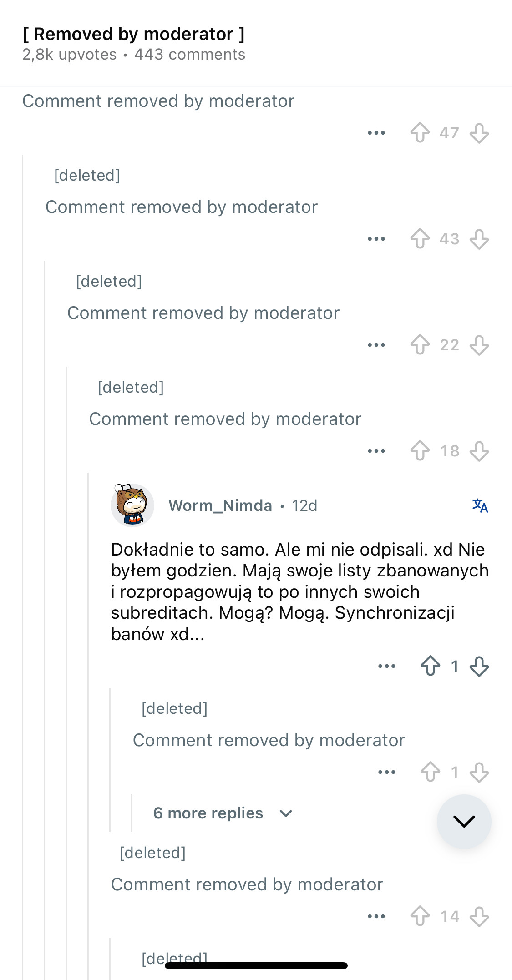Translate Worm_Nimda's comment

click(x=480, y=505)
